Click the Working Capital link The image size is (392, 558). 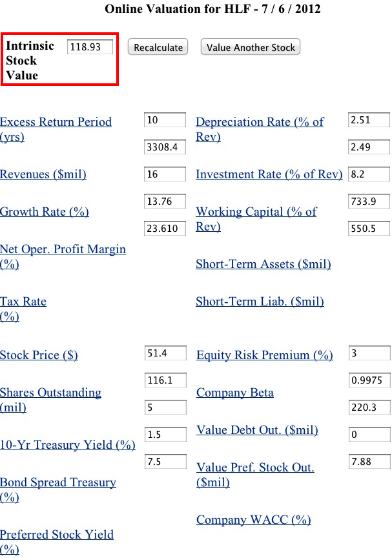(x=256, y=212)
